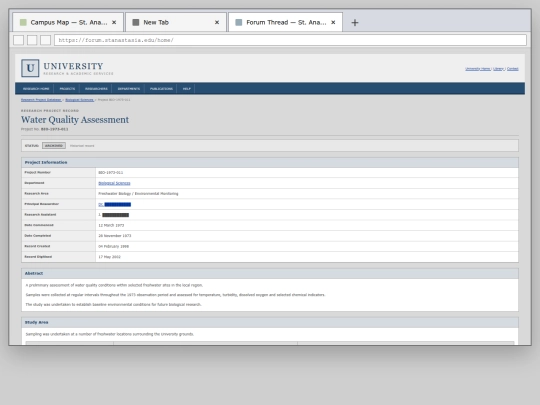
Task: Follow the Contact header link
Action: click(512, 69)
